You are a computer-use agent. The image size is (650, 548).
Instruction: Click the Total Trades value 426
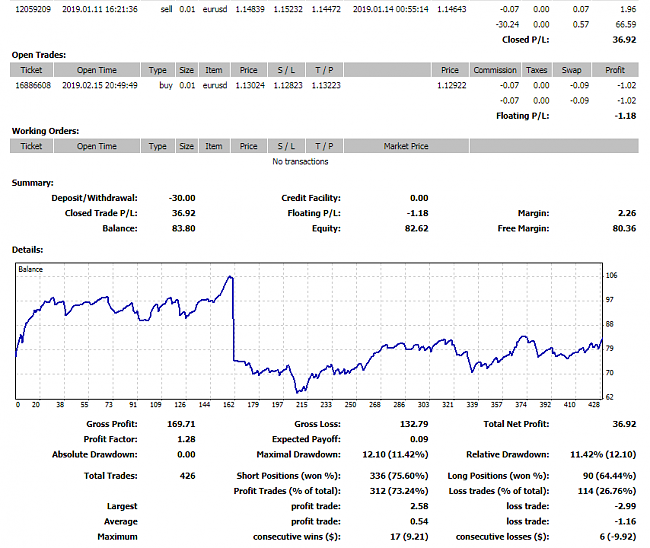(x=187, y=476)
